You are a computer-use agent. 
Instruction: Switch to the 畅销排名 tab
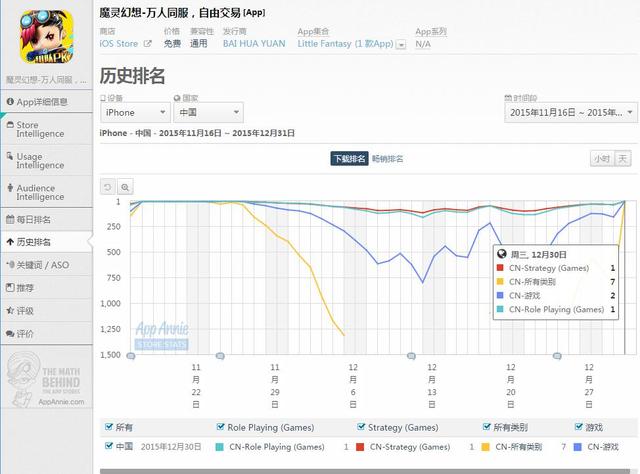(387, 158)
